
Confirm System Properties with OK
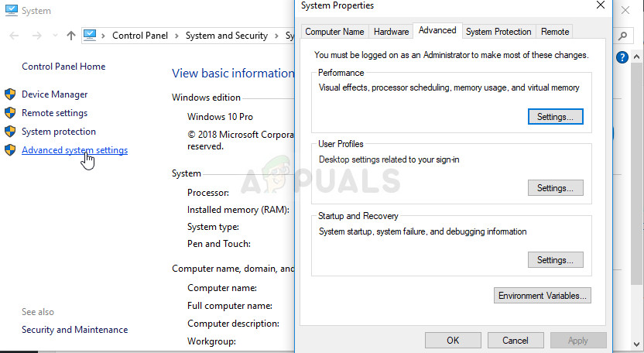pyautogui.click(x=453, y=341)
